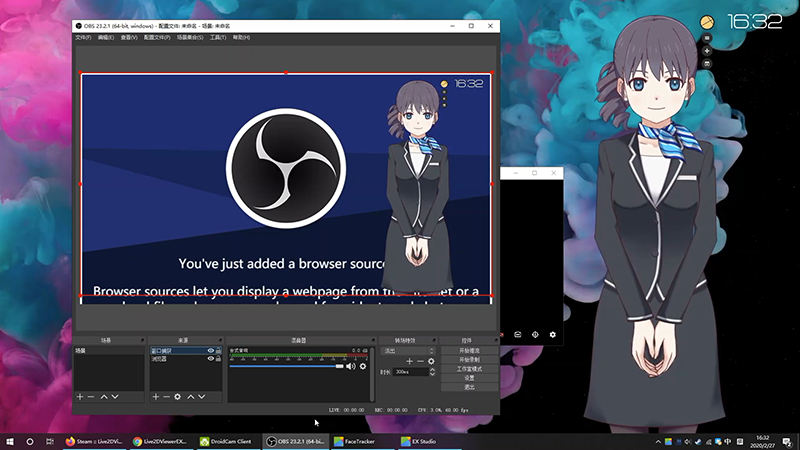
Task: Open the Help menu in OBS
Action: pos(241,38)
